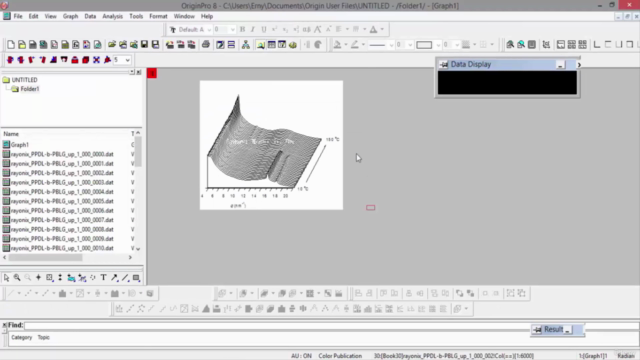This screenshot has width=640, height=360.
Task: Click the fill color bucket swatch
Action: [x=337, y=45]
